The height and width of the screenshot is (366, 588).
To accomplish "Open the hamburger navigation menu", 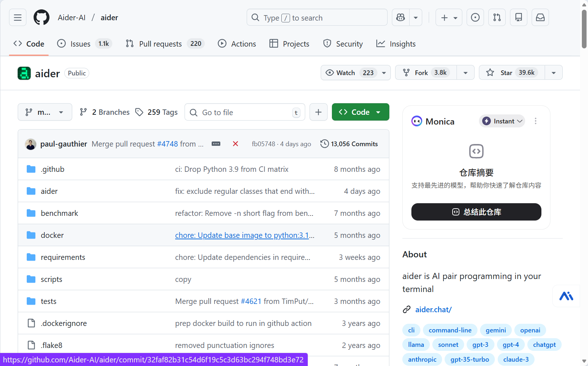I will click(x=18, y=17).
